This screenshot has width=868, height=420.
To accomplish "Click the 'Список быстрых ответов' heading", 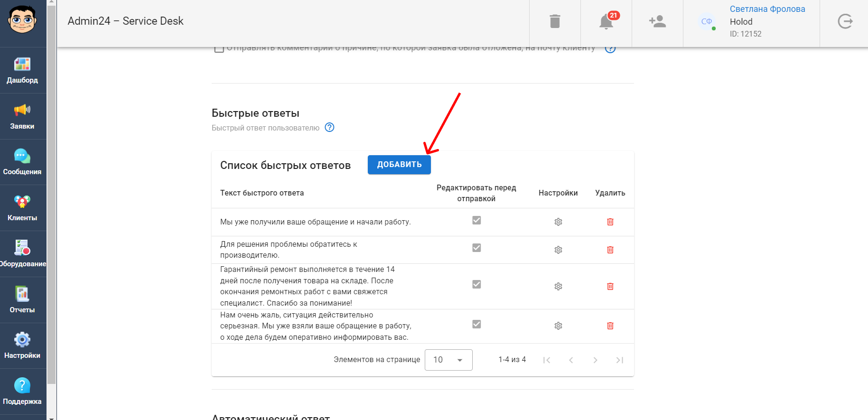I will [x=285, y=165].
